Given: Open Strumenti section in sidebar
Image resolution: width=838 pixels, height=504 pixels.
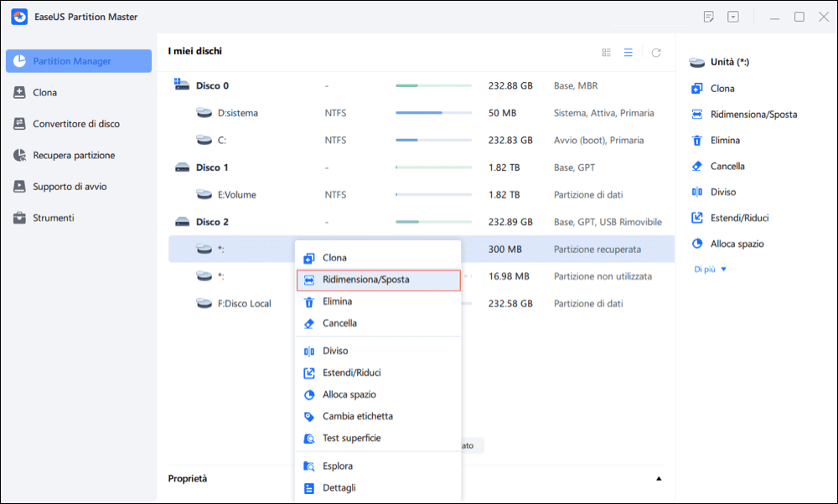Looking at the screenshot, I should 79,218.
